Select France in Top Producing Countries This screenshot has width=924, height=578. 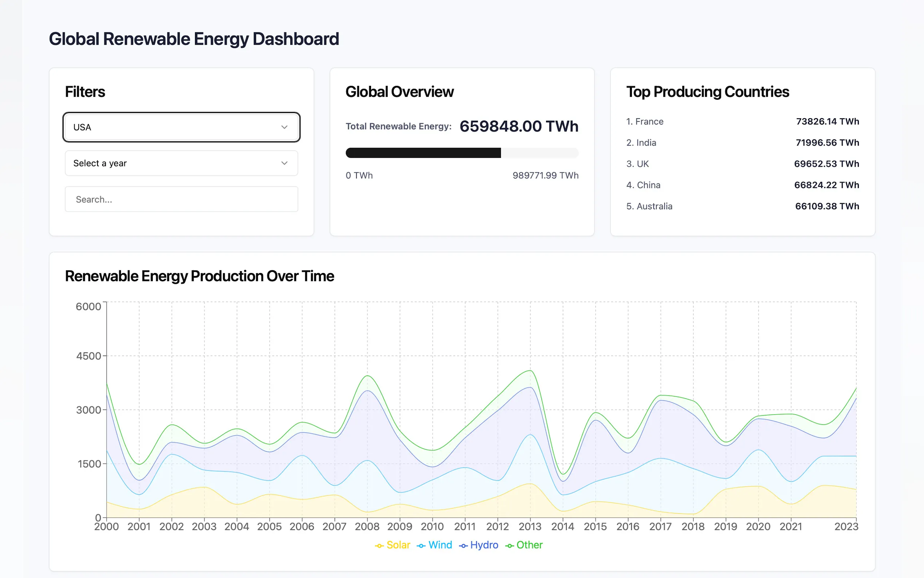(649, 122)
